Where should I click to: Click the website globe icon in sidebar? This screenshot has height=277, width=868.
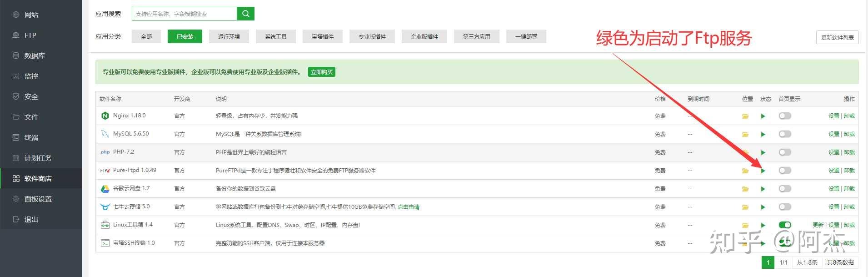pyautogui.click(x=16, y=15)
